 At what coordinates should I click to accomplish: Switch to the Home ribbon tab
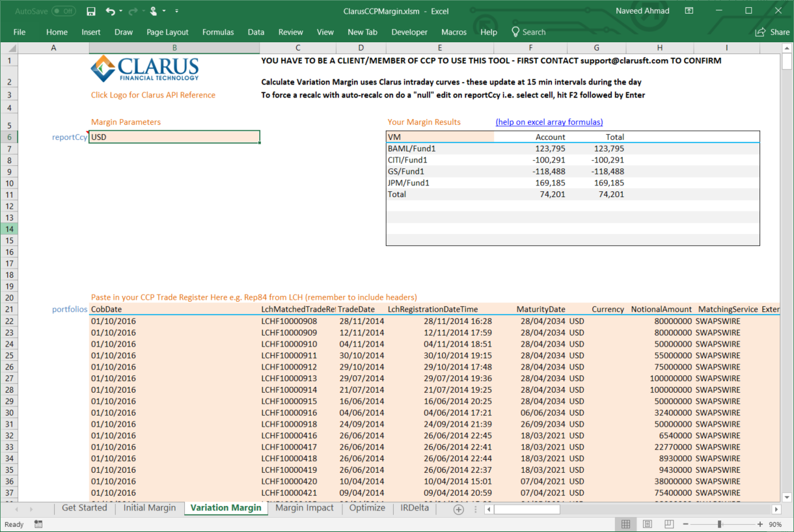[57, 32]
